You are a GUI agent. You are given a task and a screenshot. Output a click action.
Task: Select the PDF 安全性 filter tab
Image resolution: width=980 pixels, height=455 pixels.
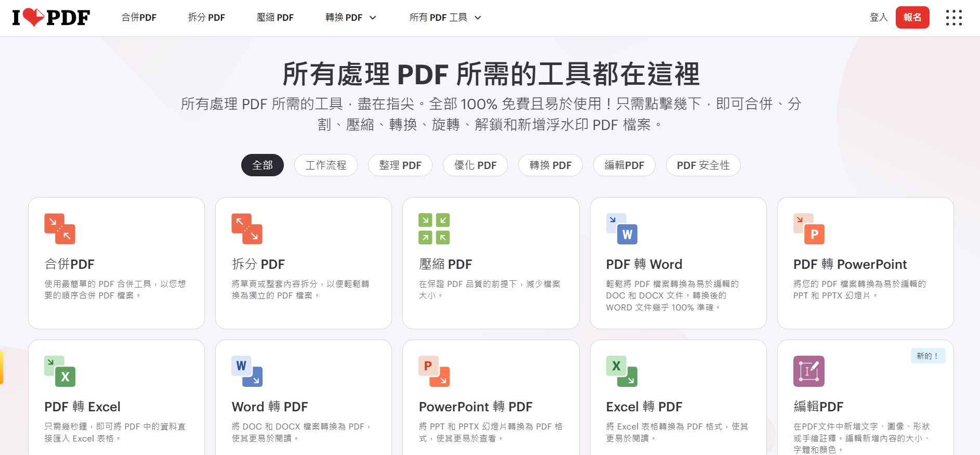pos(703,165)
